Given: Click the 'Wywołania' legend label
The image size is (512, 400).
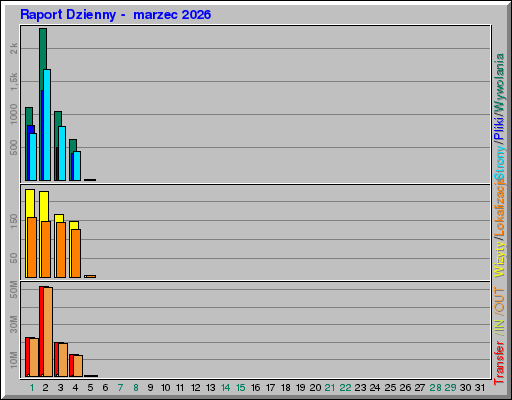Looking at the screenshot, I should coord(500,83).
